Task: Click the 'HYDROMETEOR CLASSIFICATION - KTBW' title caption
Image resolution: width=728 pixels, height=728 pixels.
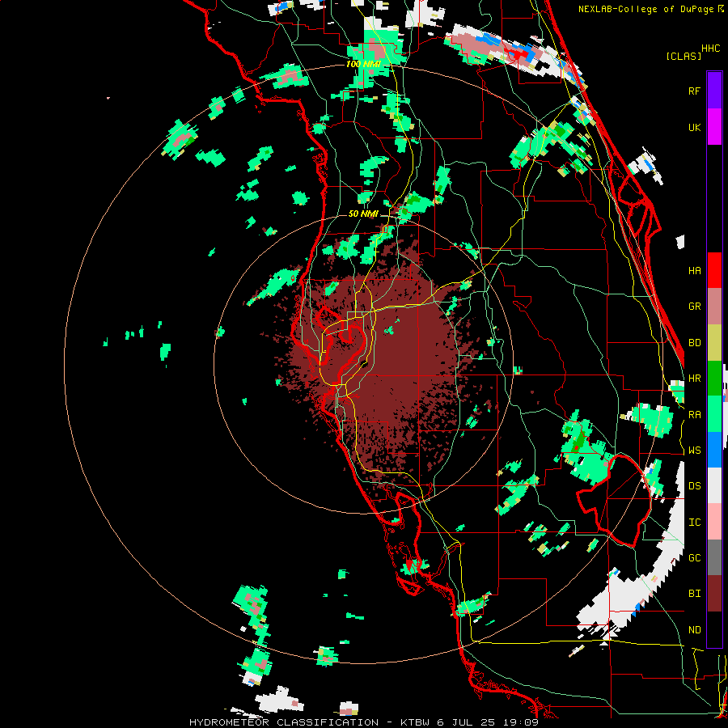Action: [309, 722]
